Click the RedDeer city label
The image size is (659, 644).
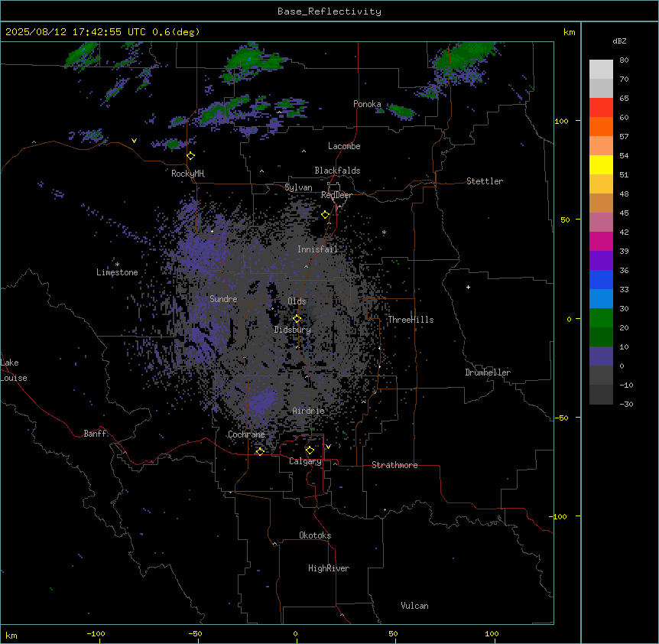pos(336,195)
